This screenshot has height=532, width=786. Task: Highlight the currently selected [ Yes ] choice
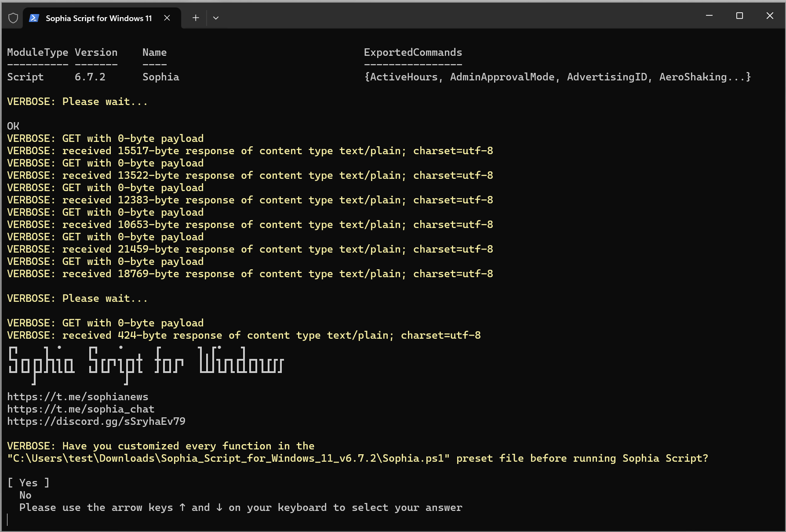click(x=28, y=482)
